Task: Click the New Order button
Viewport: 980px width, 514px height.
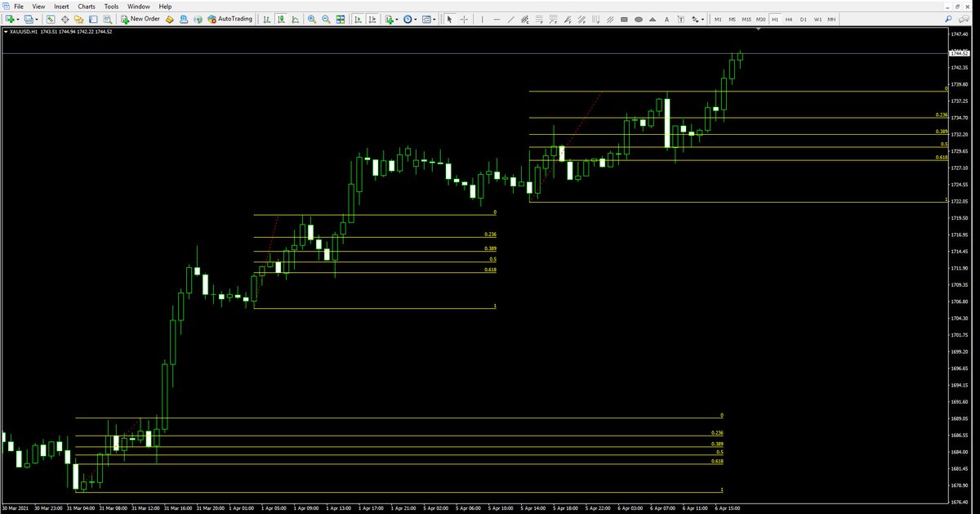Action: click(140, 19)
